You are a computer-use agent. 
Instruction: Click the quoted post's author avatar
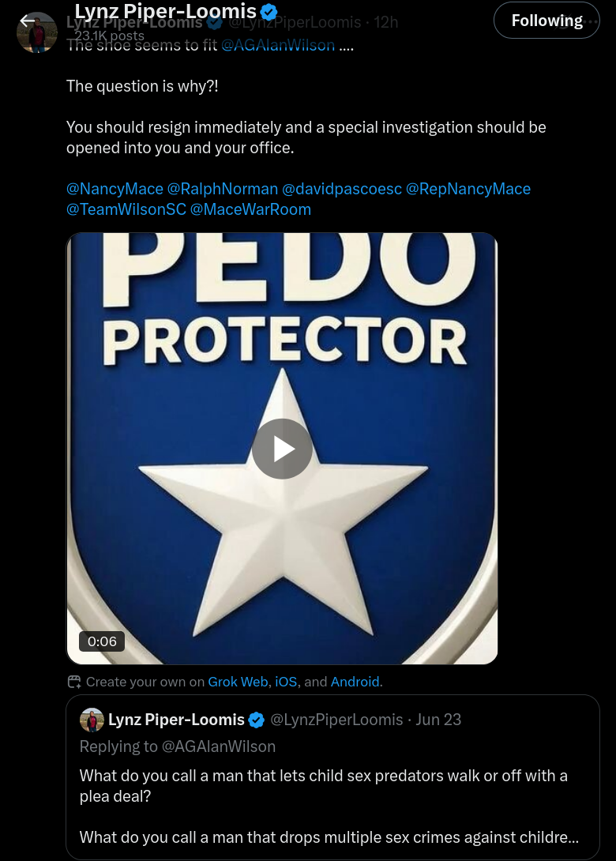[92, 720]
